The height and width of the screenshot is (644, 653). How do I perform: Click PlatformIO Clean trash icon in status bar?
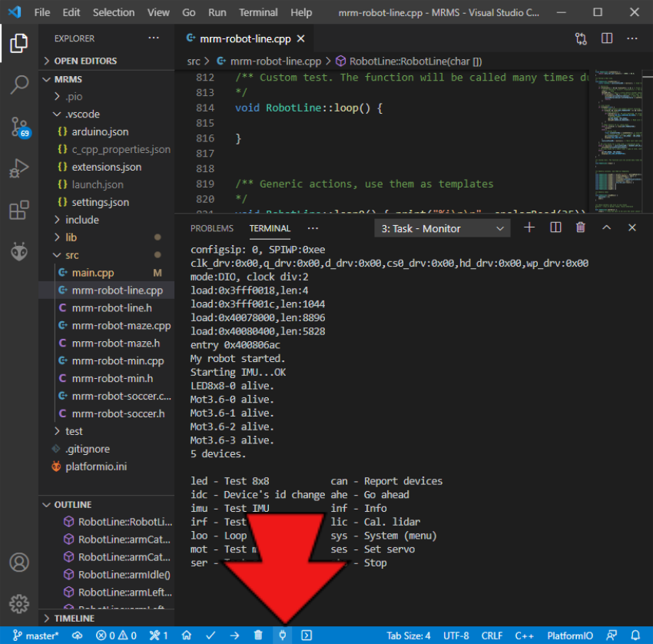point(258,636)
